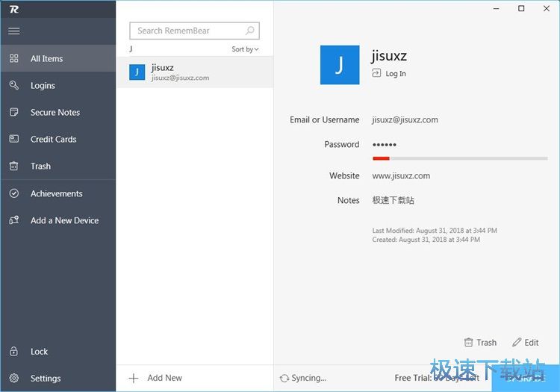
Task: Click the jisuxz title heading
Action: click(389, 56)
